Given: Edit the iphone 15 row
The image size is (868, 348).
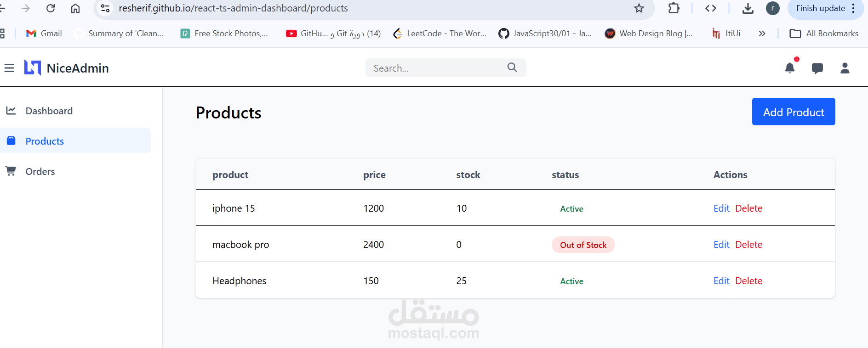Looking at the screenshot, I should pos(721,208).
